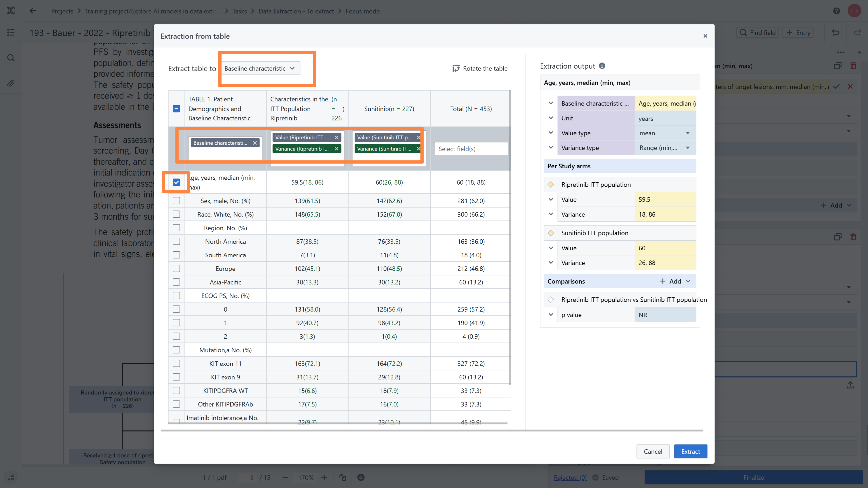This screenshot has height=488, width=868.
Task: Collapse the p value row chevron
Action: pos(551,314)
